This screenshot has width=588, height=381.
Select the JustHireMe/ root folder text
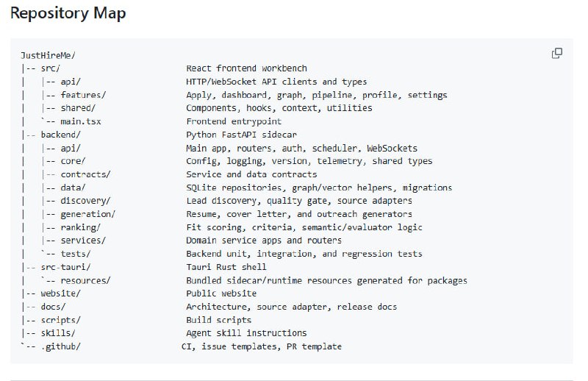point(48,56)
